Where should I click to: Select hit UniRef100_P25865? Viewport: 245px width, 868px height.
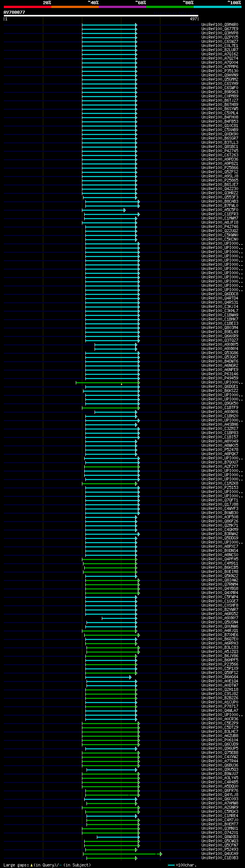click(220, 181)
